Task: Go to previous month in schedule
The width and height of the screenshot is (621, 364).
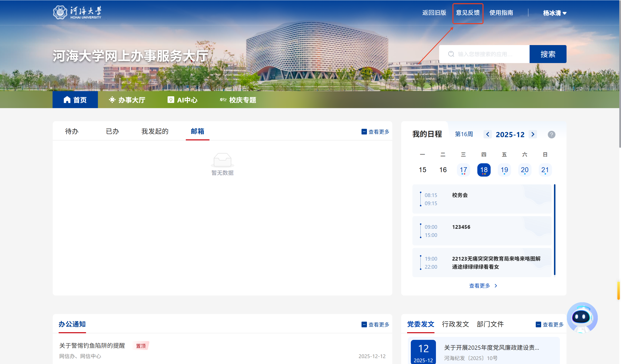Action: point(487,134)
